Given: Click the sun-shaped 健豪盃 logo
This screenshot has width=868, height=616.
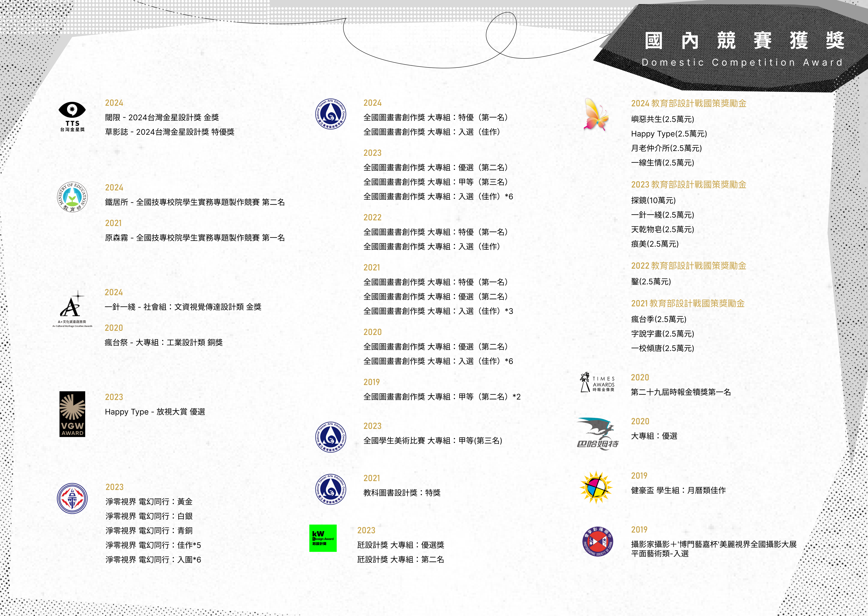Looking at the screenshot, I should pos(596,487).
